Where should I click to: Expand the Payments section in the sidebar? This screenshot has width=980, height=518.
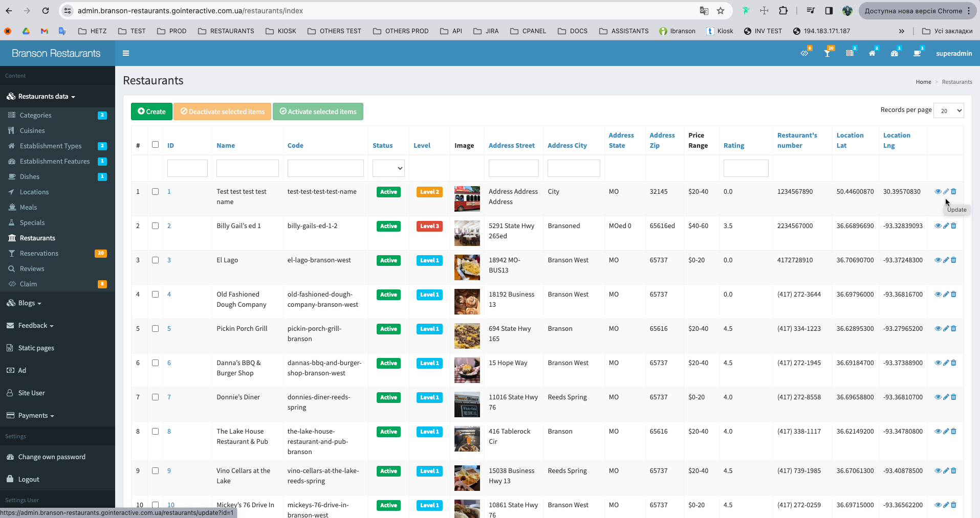pos(34,415)
